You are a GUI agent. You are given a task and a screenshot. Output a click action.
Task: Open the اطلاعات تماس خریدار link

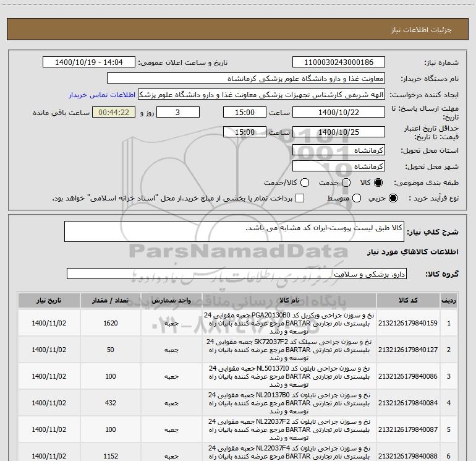pos(102,95)
